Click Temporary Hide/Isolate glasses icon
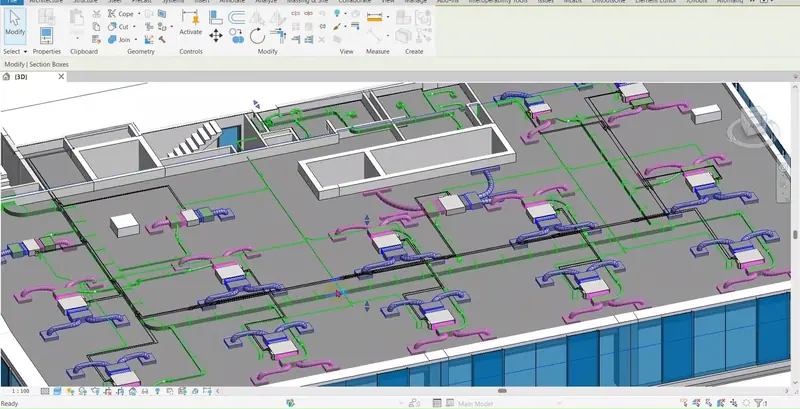The height and width of the screenshot is (409, 800). tap(145, 391)
